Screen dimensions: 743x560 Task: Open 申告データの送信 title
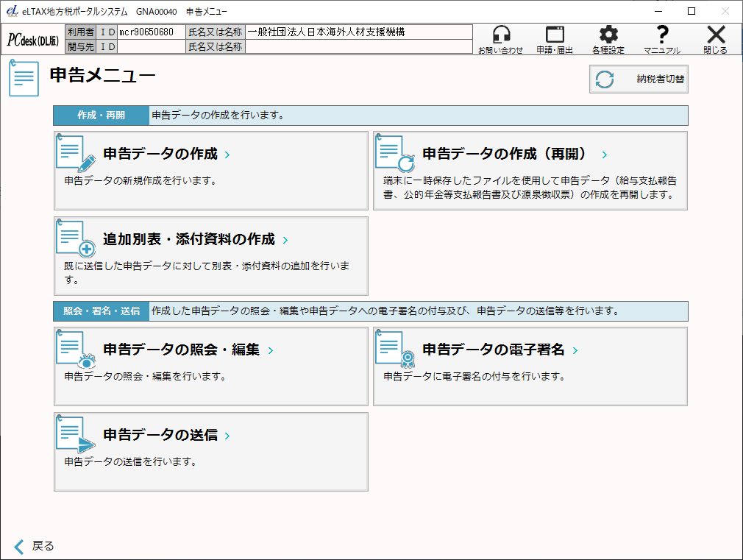pos(160,436)
